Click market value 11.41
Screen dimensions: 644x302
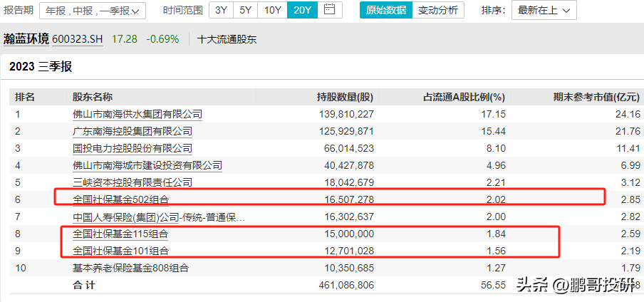pos(629,148)
